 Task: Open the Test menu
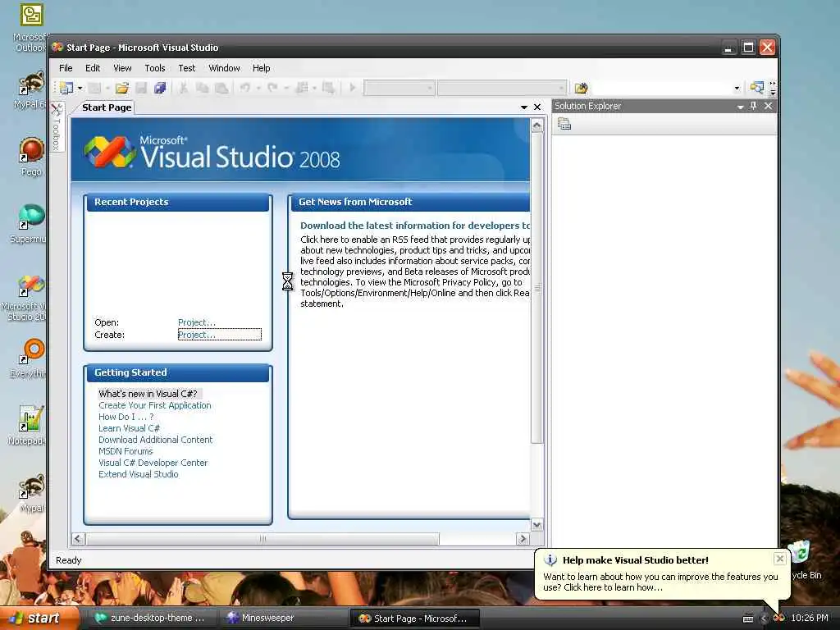tap(186, 68)
